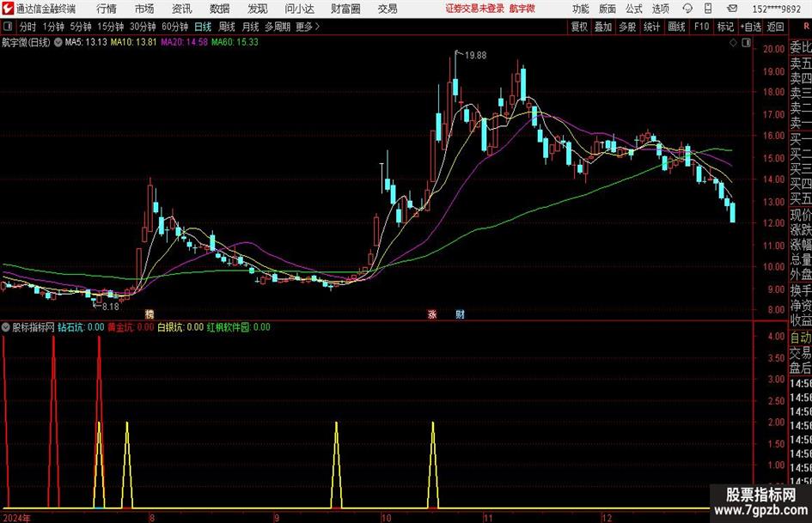
Task: Switch to 60分钟 period
Action: click(174, 27)
